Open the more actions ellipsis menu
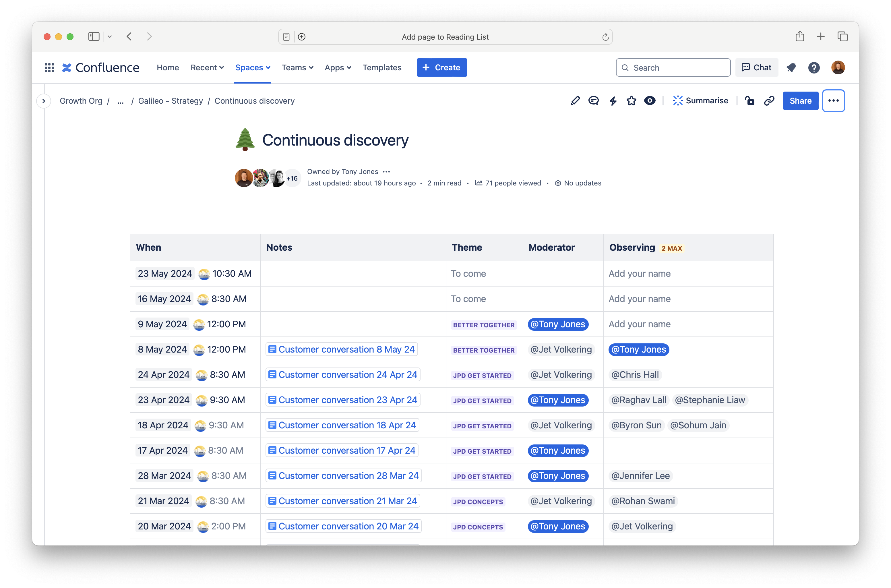 pyautogui.click(x=833, y=100)
